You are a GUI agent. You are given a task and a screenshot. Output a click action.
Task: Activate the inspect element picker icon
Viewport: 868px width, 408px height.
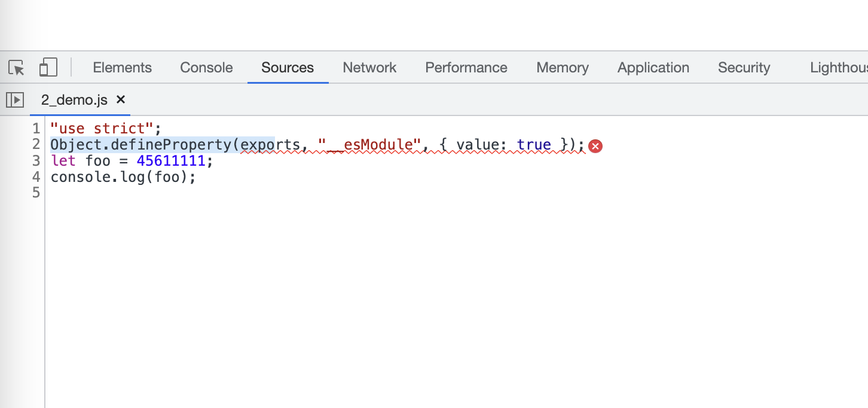(17, 68)
